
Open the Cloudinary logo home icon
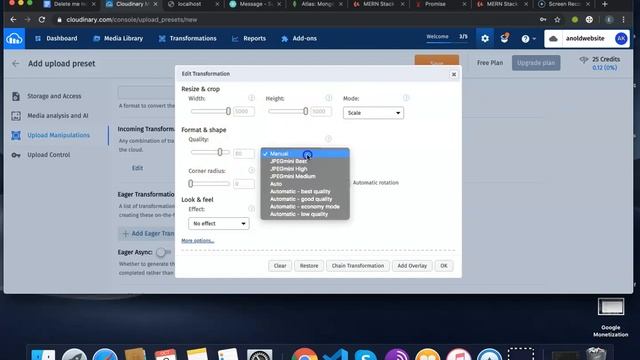click(x=14, y=39)
